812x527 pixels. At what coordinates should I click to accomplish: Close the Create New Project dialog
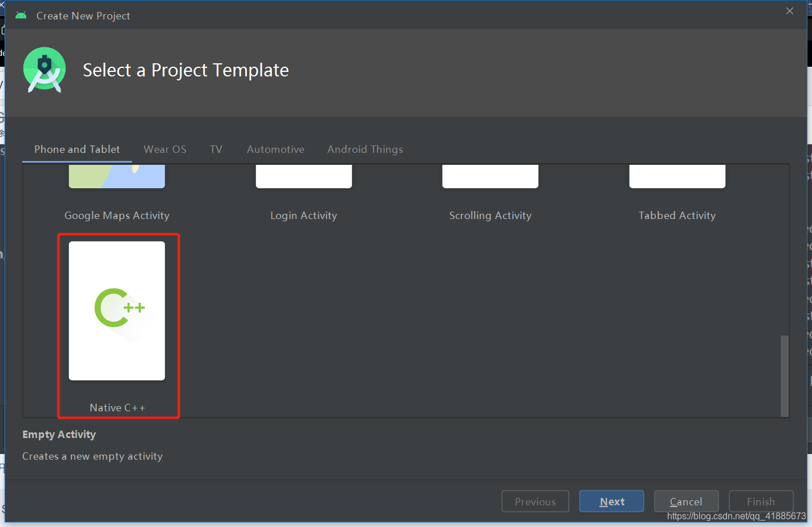[x=790, y=11]
